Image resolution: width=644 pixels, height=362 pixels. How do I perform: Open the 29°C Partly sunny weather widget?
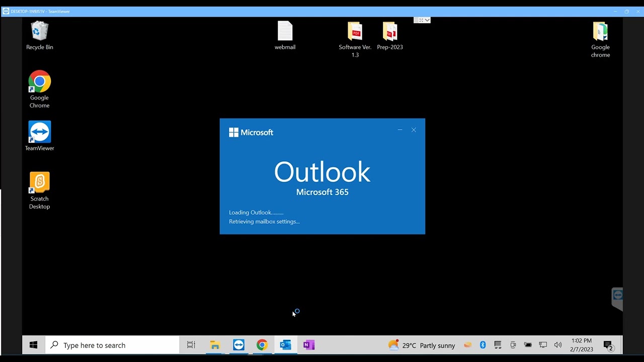tap(422, 345)
